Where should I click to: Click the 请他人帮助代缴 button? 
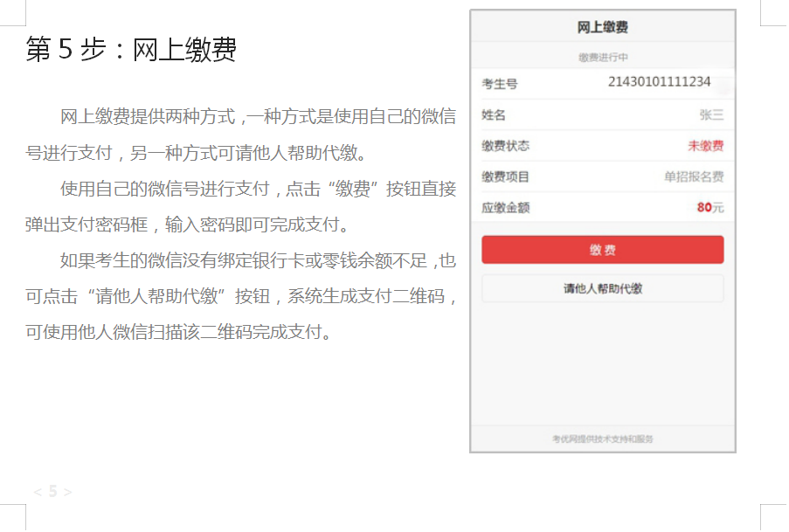coord(602,288)
